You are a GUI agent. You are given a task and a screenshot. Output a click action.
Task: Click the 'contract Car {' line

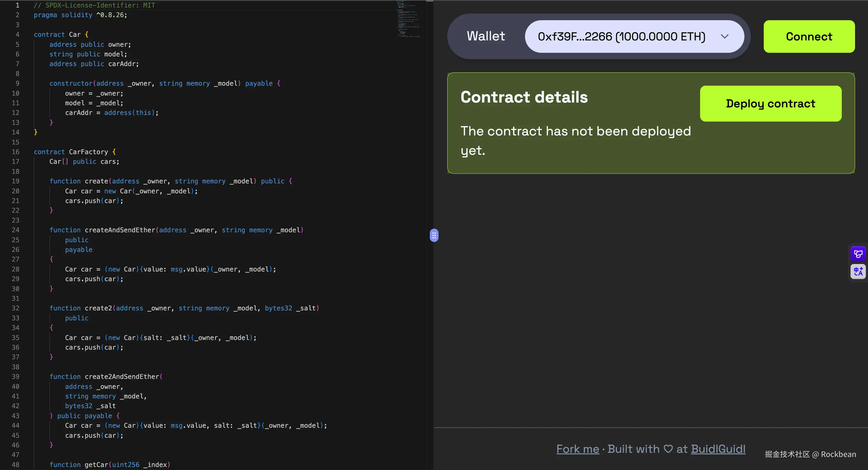[x=61, y=34]
